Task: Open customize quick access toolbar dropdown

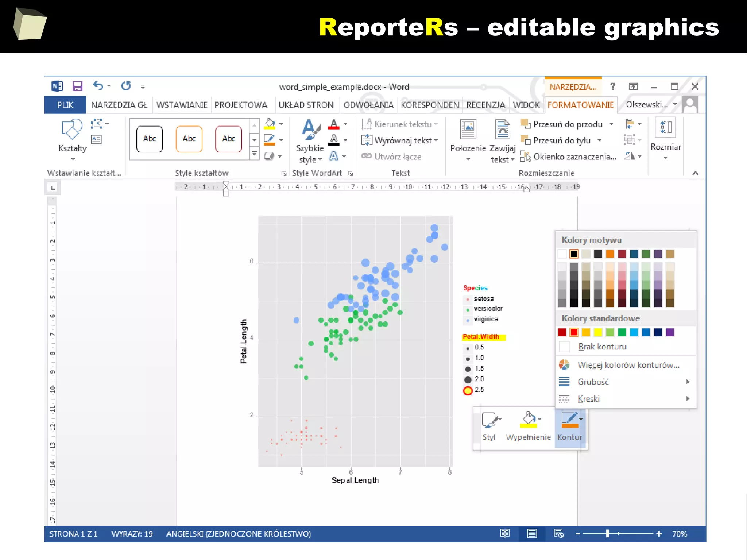Action: tap(143, 87)
